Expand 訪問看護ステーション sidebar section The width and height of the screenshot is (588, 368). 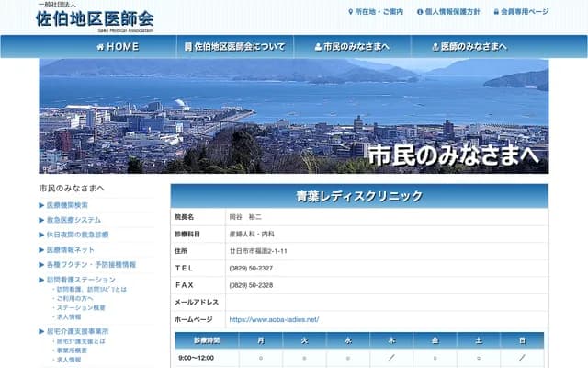81,279
